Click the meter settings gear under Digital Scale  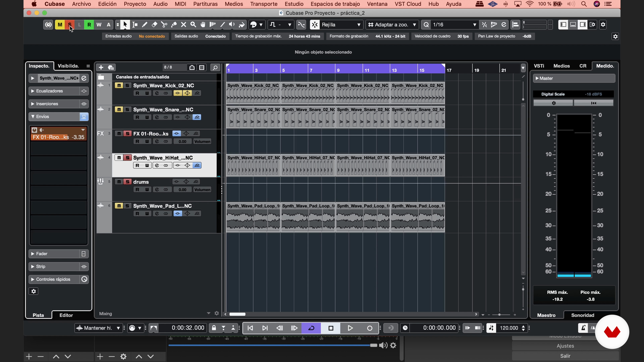(553, 103)
